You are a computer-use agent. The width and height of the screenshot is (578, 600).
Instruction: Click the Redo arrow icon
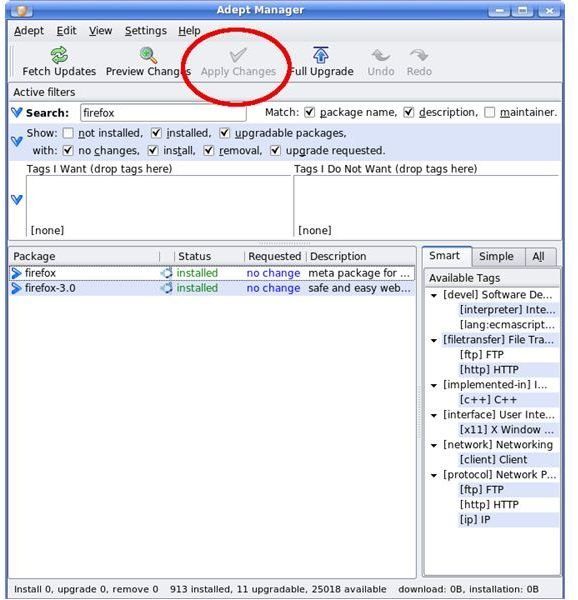pyautogui.click(x=419, y=55)
